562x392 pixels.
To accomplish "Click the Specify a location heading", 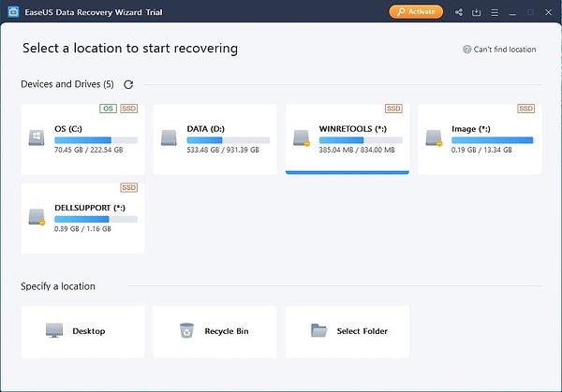I will coord(58,286).
